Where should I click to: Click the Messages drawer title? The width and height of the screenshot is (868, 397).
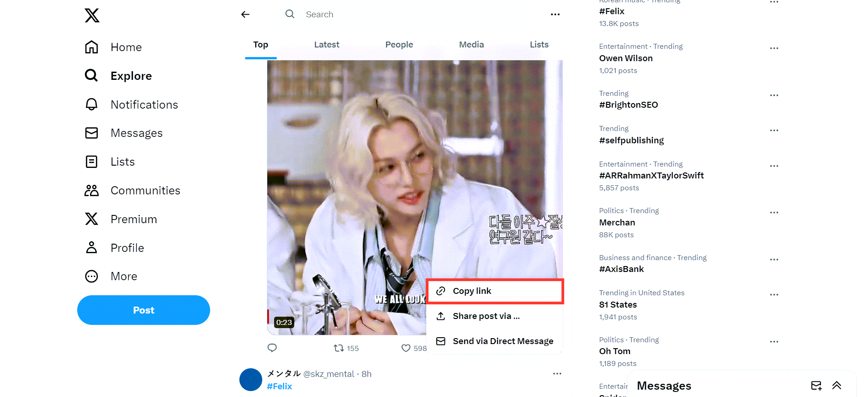664,386
